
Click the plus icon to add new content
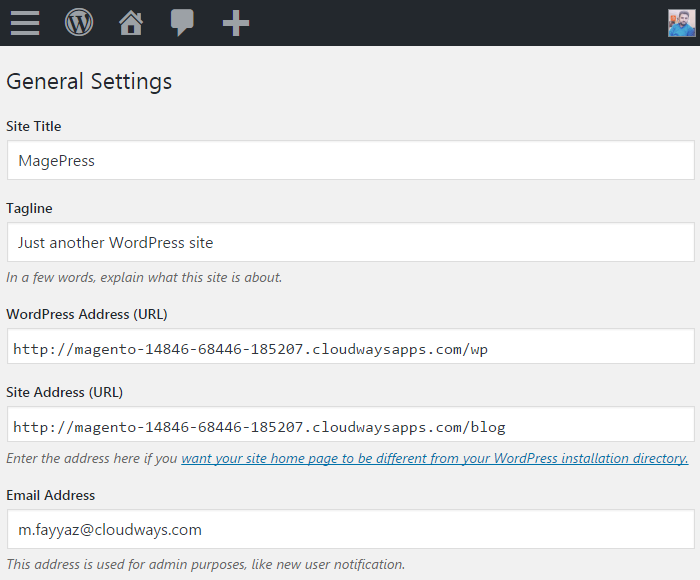tap(236, 22)
